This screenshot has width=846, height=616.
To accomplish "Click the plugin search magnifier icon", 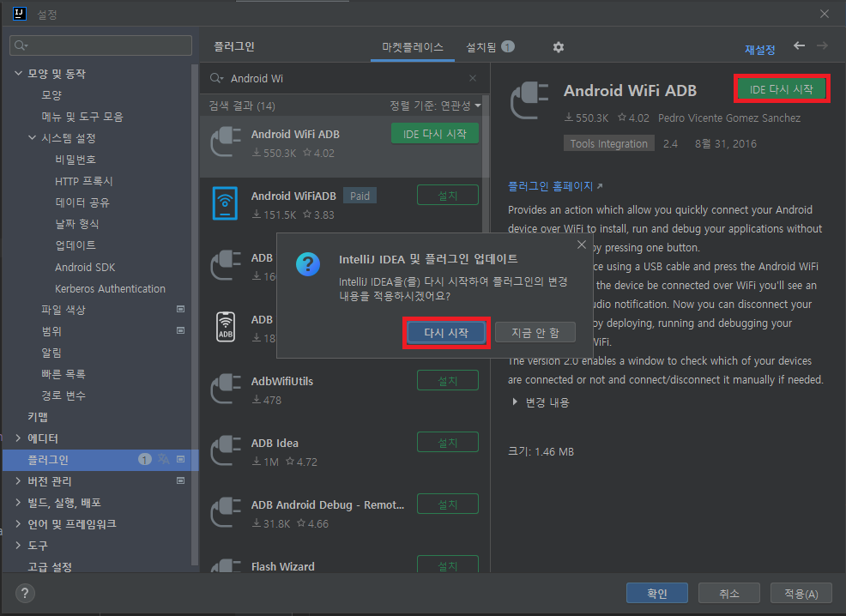I will [x=216, y=78].
